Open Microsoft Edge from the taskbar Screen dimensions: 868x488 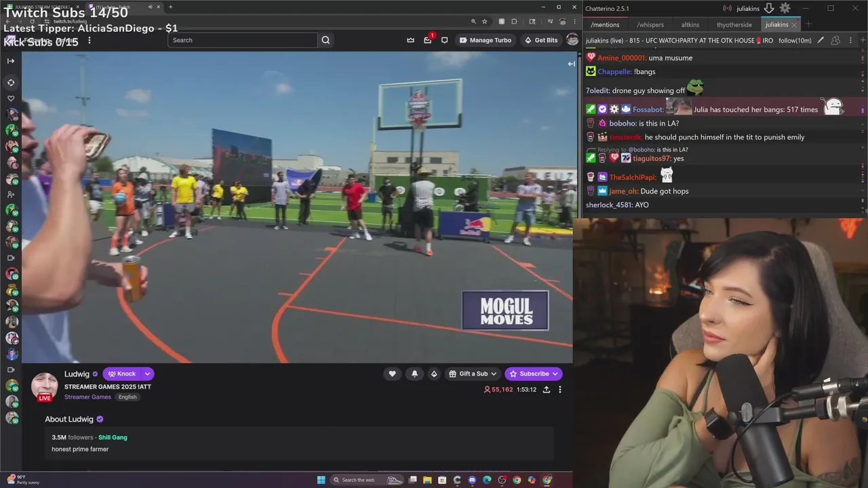pos(487,480)
